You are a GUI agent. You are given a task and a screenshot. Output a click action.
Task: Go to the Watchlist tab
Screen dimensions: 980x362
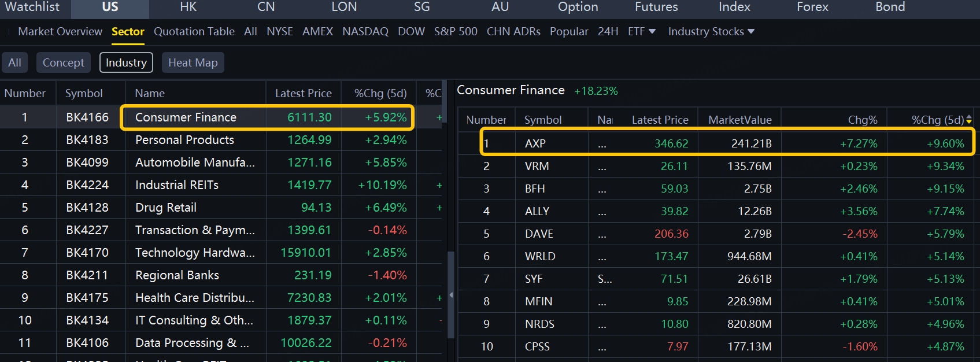pos(32,7)
